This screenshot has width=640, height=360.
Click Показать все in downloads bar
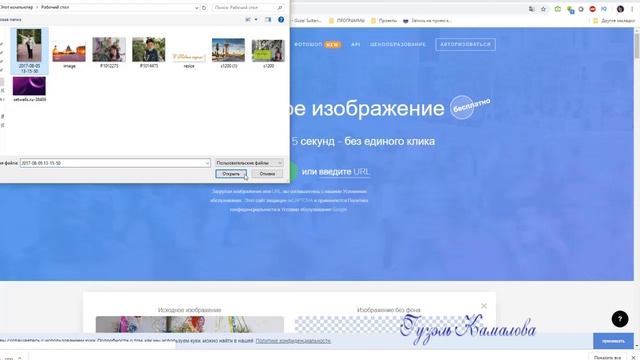coord(607,357)
